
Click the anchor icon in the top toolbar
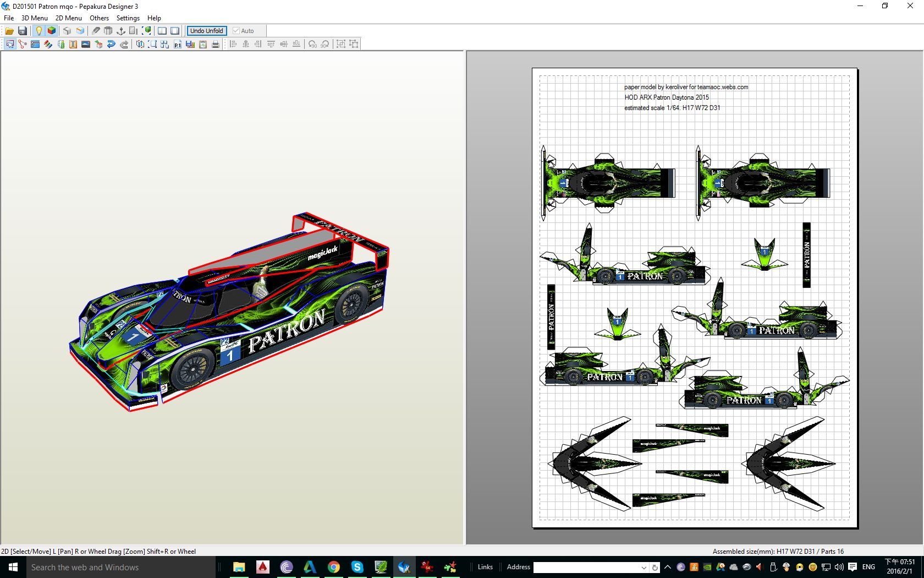click(x=121, y=31)
